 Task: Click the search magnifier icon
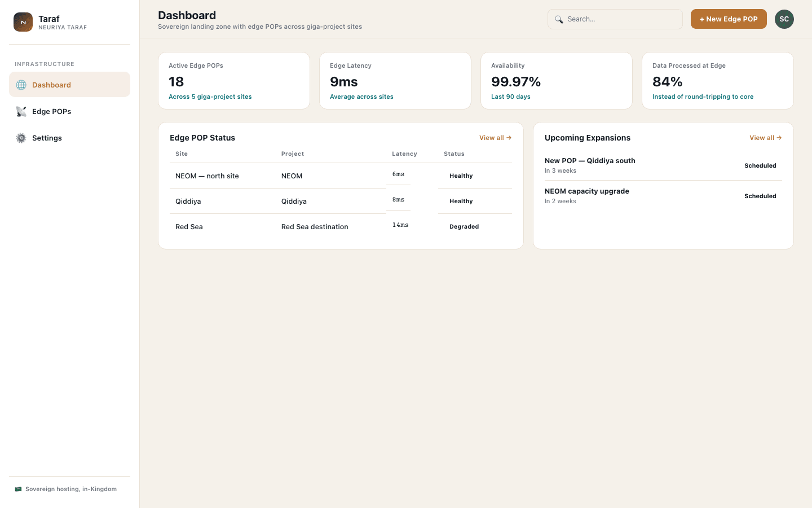(x=559, y=19)
